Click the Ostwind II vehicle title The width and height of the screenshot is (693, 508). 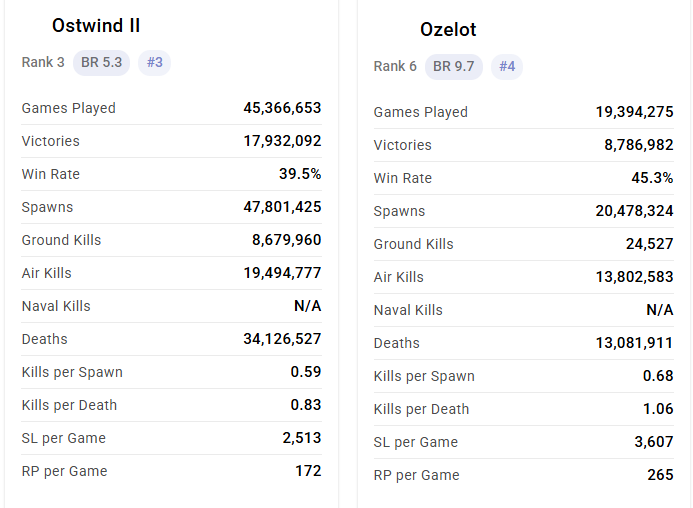click(x=96, y=26)
